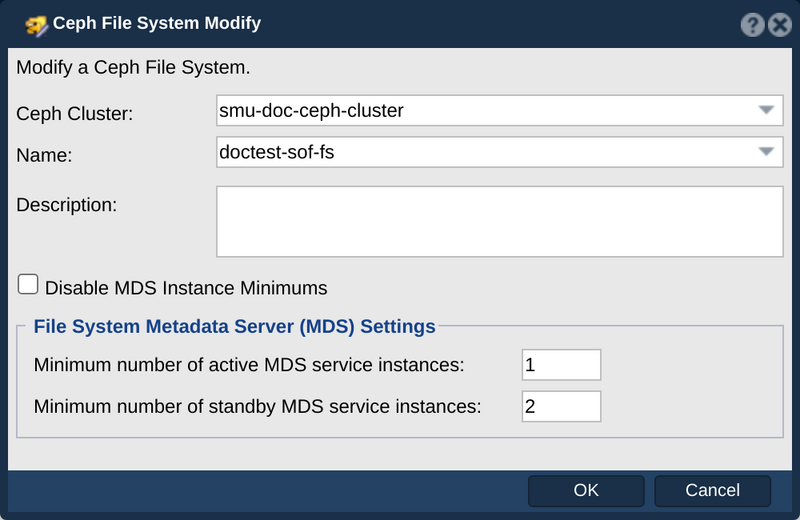
Task: Select the smu-doc-ceph-cluster combo box field
Action: tap(499, 110)
